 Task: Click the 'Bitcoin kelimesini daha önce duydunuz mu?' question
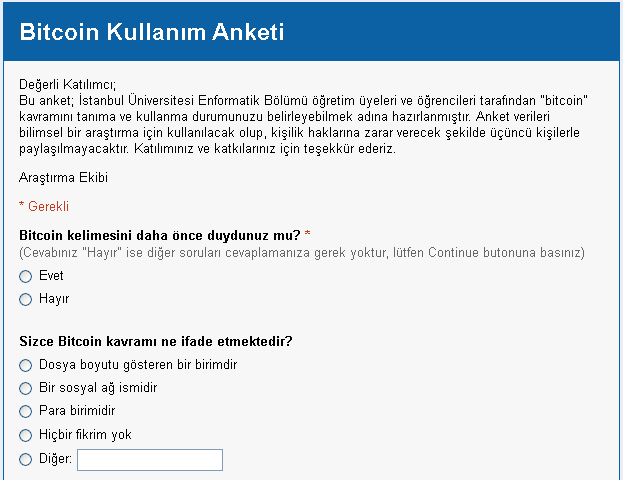coord(160,235)
